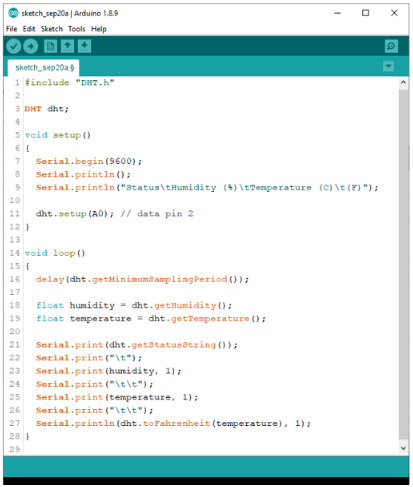
Task: Create a new sketch with page icon
Action: click(x=51, y=46)
